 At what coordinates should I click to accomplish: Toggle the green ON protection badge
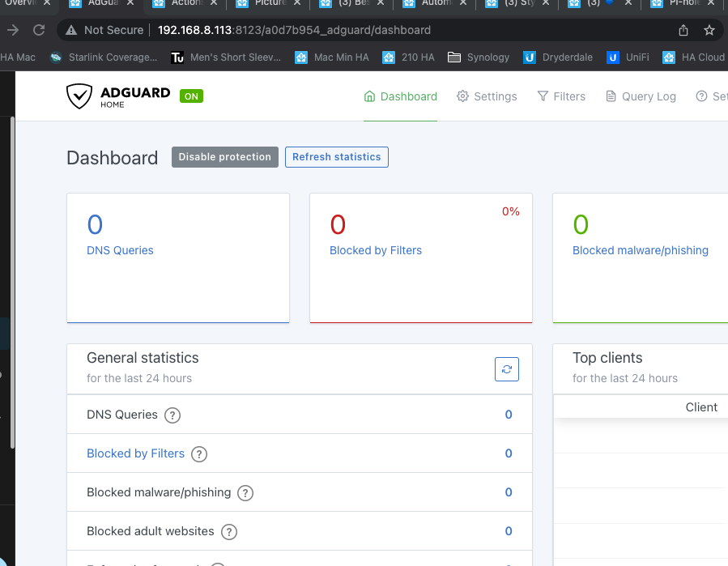pos(191,96)
